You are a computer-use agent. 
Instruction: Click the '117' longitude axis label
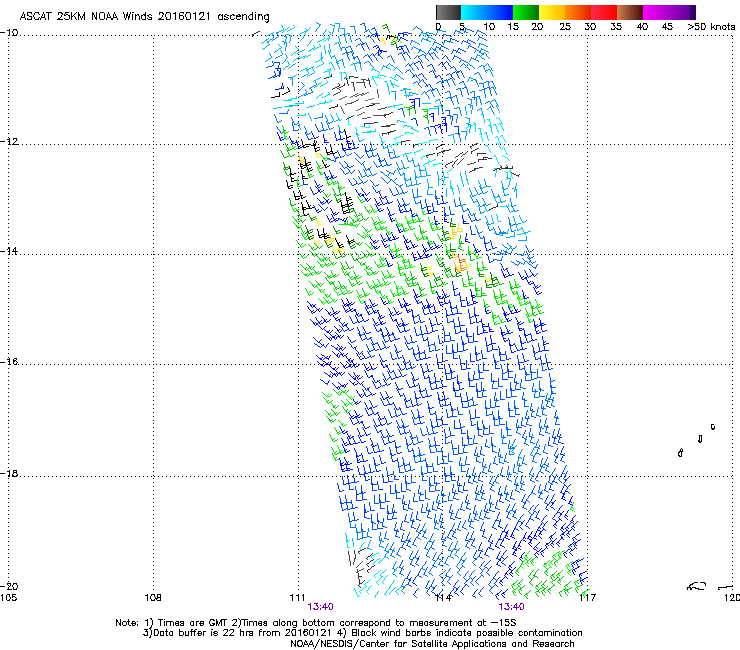[x=588, y=598]
